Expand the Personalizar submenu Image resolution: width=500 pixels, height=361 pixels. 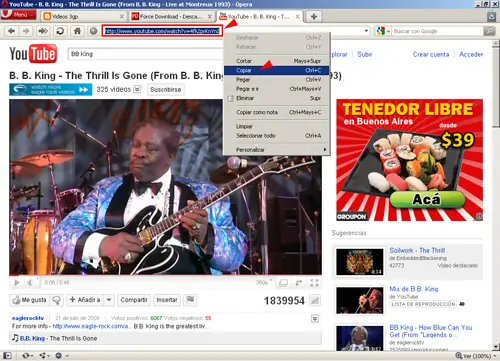click(x=277, y=150)
